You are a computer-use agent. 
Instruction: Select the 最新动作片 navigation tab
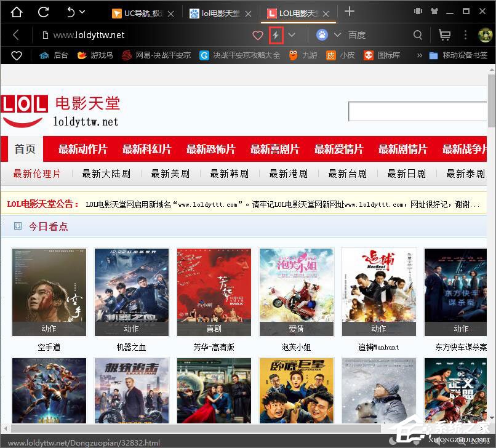82,148
